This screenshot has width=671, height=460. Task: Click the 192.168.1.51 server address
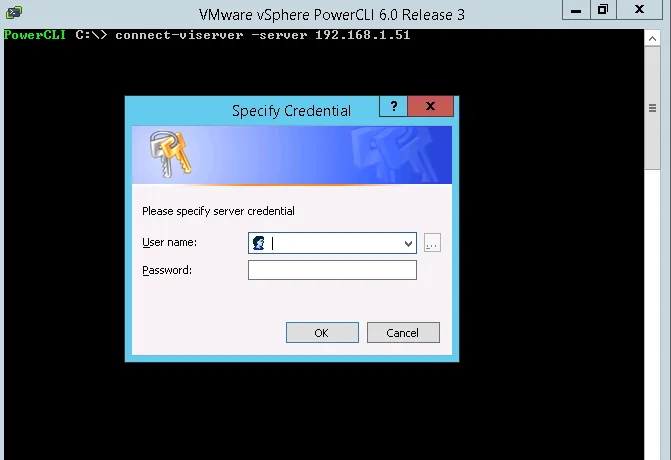coord(362,35)
